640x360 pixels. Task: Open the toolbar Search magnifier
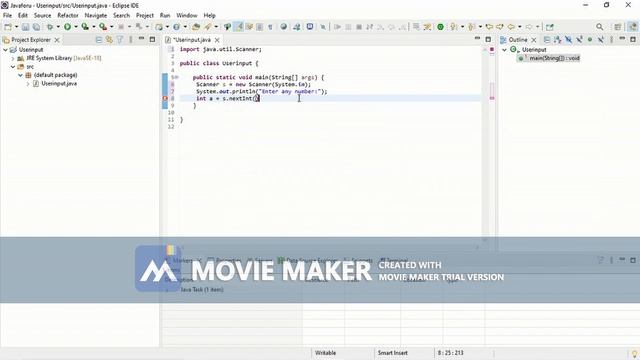(x=600, y=27)
